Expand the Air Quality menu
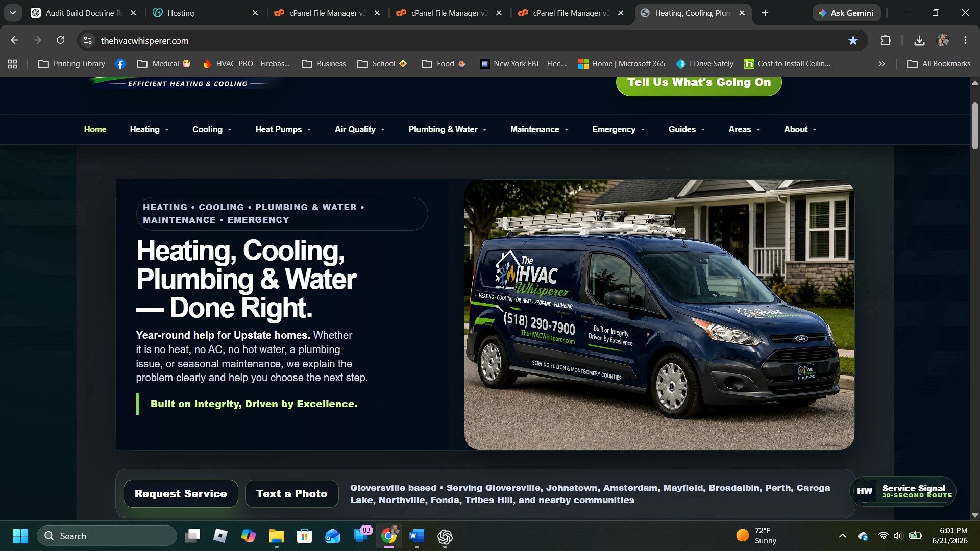Image resolution: width=980 pixels, height=551 pixels. coord(359,129)
